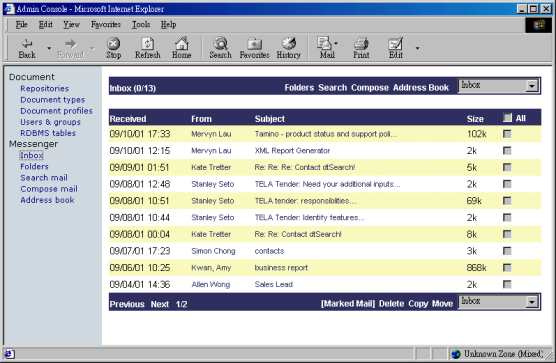The image size is (556, 363).
Task: Click Search in the inbox header bar
Action: [x=332, y=88]
